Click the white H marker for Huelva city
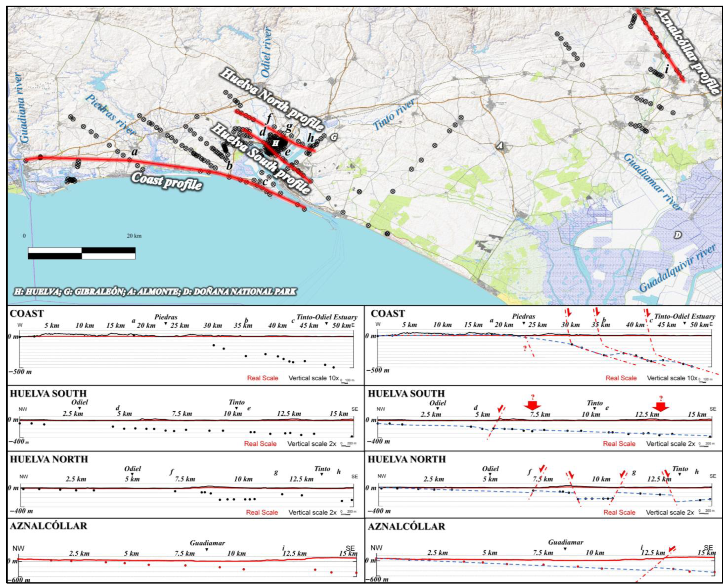The width and height of the screenshot is (728, 588). coord(276,143)
